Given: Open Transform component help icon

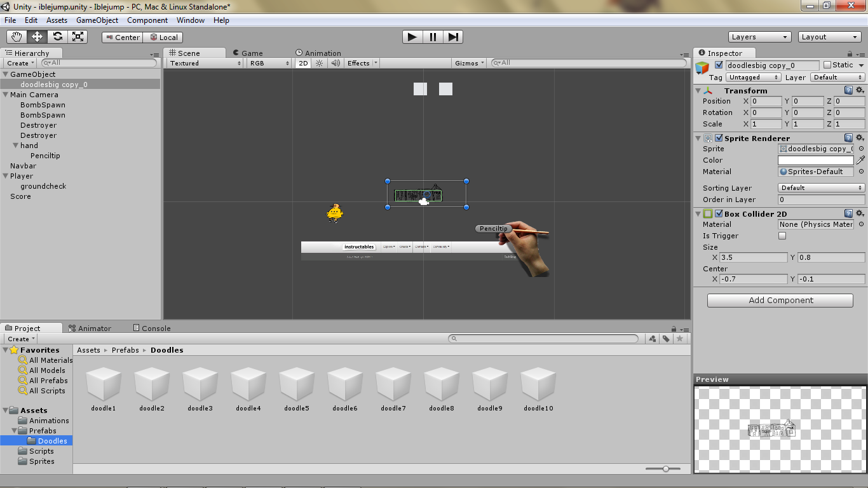Looking at the screenshot, I should [x=848, y=90].
